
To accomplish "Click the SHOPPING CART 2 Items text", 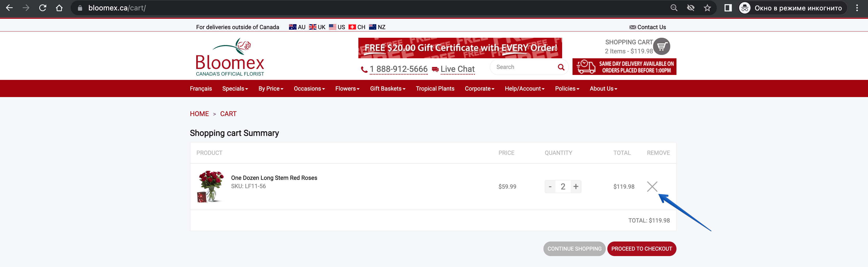I will click(x=629, y=47).
